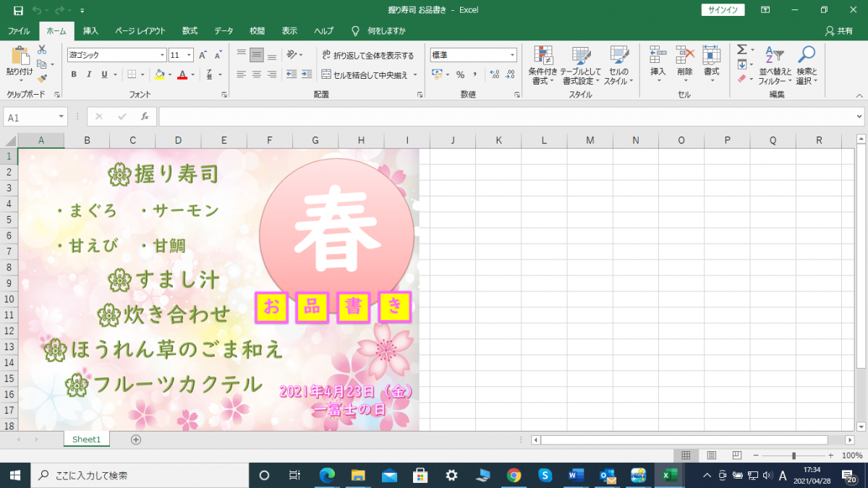Open the Insert (挿入) tab
The height and width of the screenshot is (488, 868).
[x=90, y=31]
